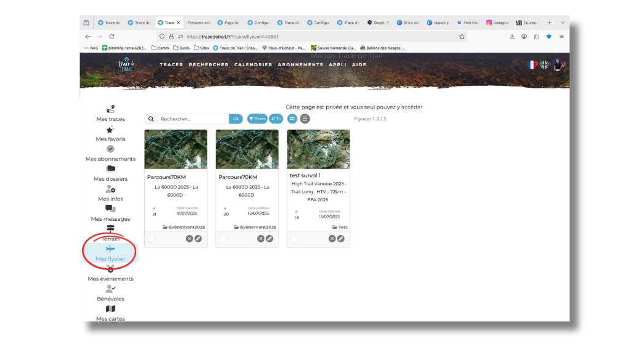644x346 pixels.
Task: Open Mes flyover in the sidebar
Action: [110, 253]
